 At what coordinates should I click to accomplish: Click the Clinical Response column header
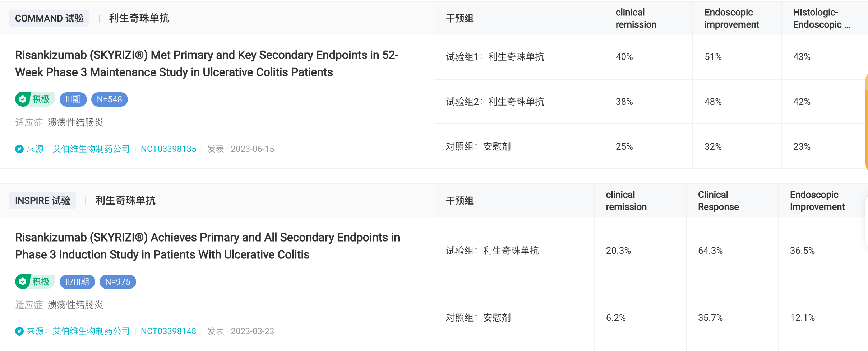[x=719, y=201]
